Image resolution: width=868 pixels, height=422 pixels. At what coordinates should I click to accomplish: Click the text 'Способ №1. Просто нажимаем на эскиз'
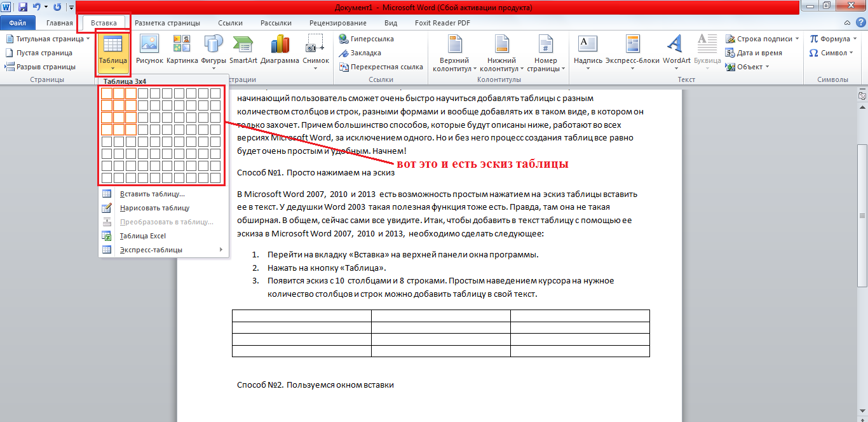click(x=316, y=172)
